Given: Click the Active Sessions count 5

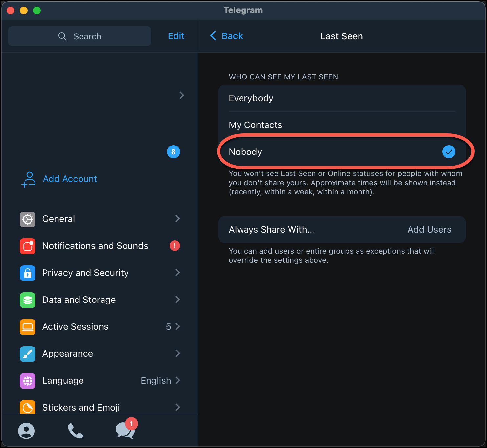Looking at the screenshot, I should click(169, 327).
